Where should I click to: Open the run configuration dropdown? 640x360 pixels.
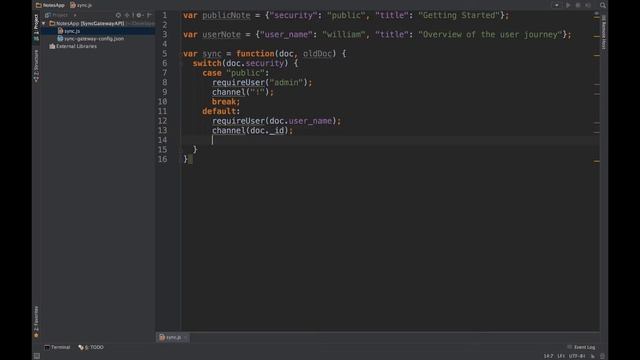(556, 5)
